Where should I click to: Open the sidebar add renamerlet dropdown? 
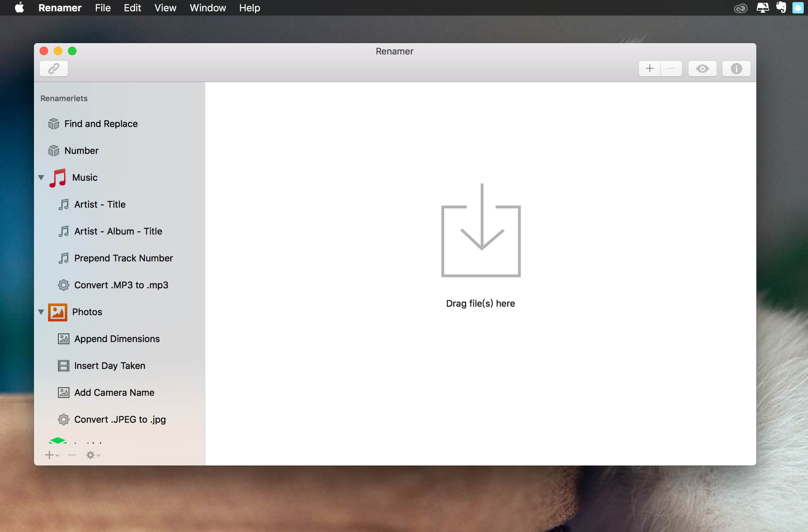(52, 455)
